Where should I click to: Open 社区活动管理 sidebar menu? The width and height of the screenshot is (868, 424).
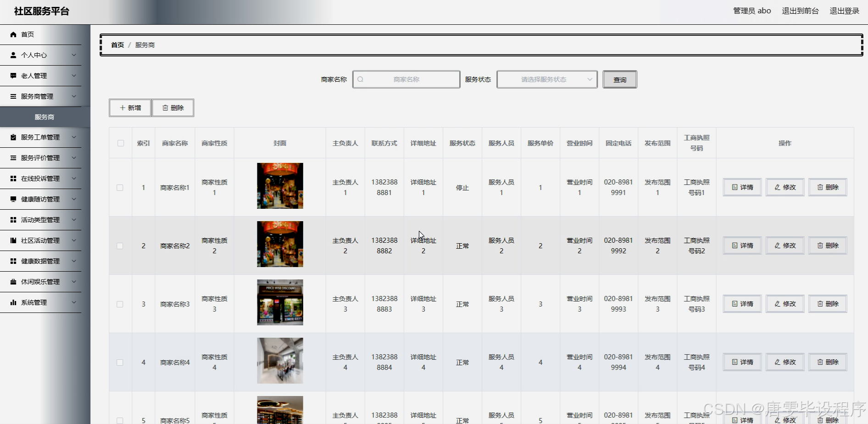tap(41, 240)
